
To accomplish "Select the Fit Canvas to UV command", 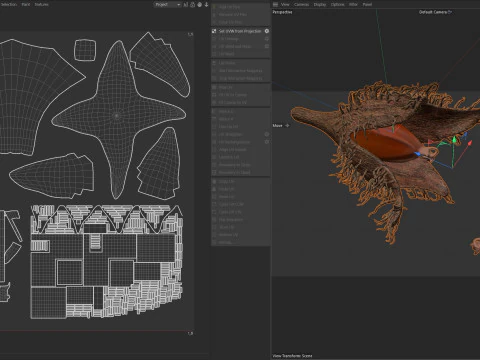I will click(x=232, y=102).
